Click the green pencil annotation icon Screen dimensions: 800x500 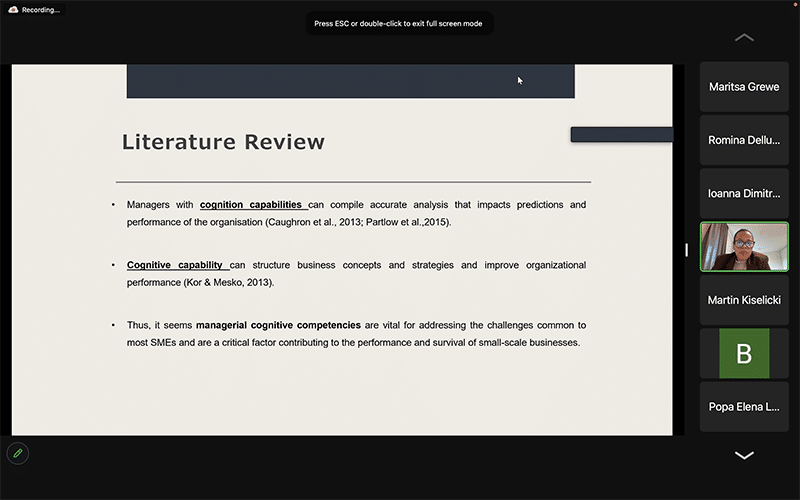(17, 453)
